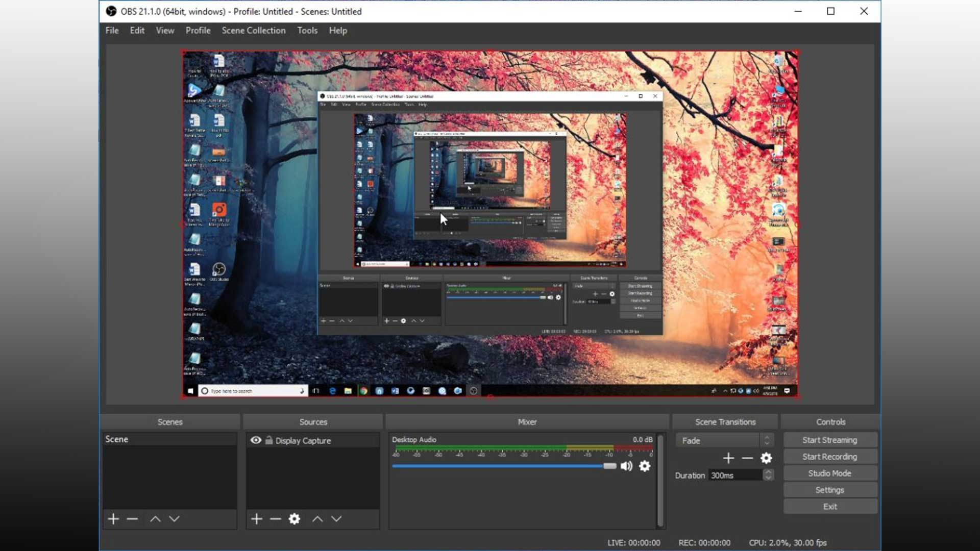Minimize the OBS window
This screenshot has width=980, height=551.
(x=798, y=11)
